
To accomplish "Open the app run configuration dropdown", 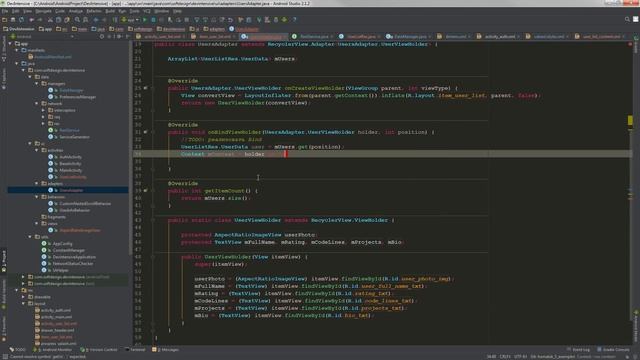I will (x=130, y=20).
